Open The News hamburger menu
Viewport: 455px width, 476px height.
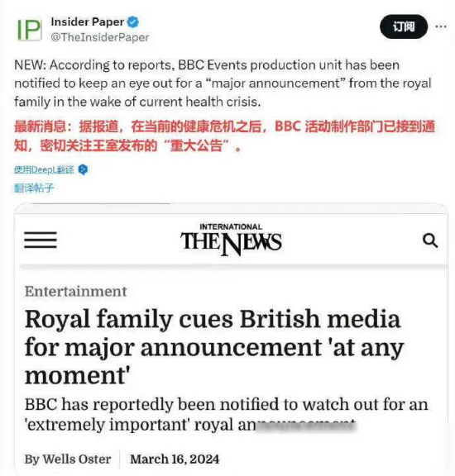click(x=41, y=240)
